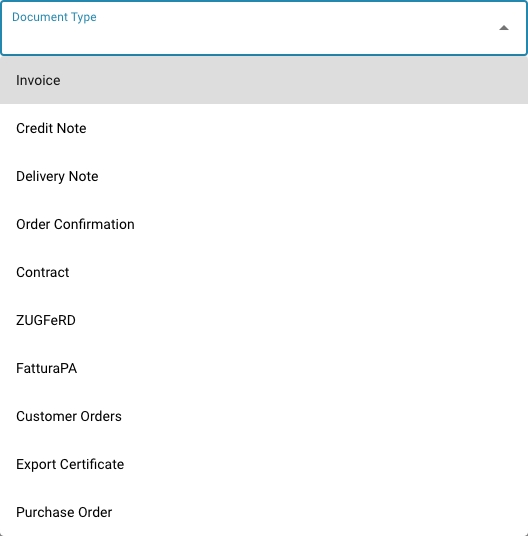Choose Contract as document type
This screenshot has width=528, height=536.
point(264,272)
